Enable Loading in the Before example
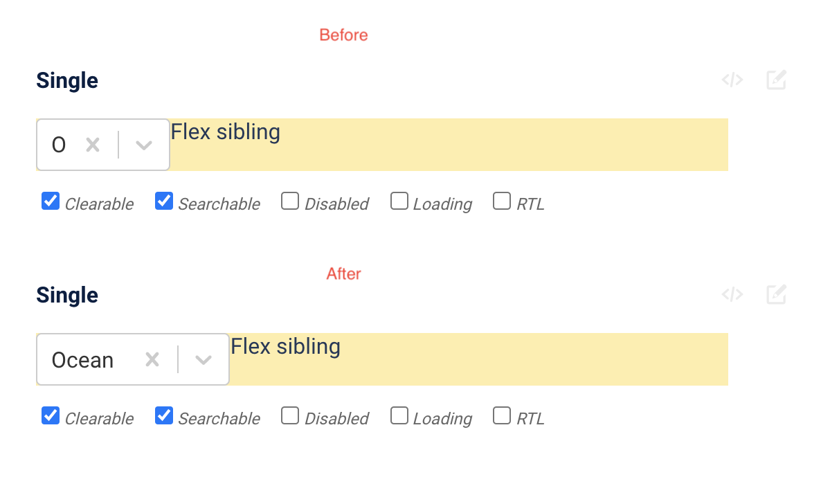The image size is (821, 504). pyautogui.click(x=399, y=201)
